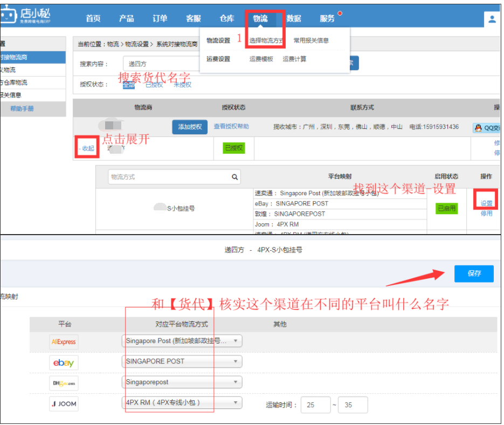Open the 首页 menu
504x425 pixels.
point(93,19)
